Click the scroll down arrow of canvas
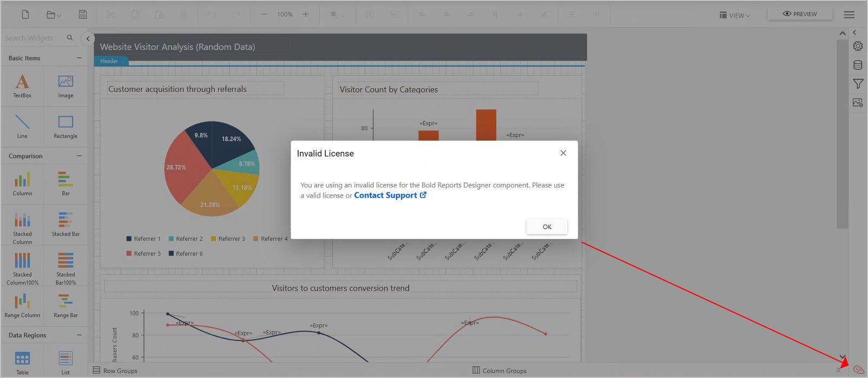Screen dimensions: 868x378 click(842, 356)
